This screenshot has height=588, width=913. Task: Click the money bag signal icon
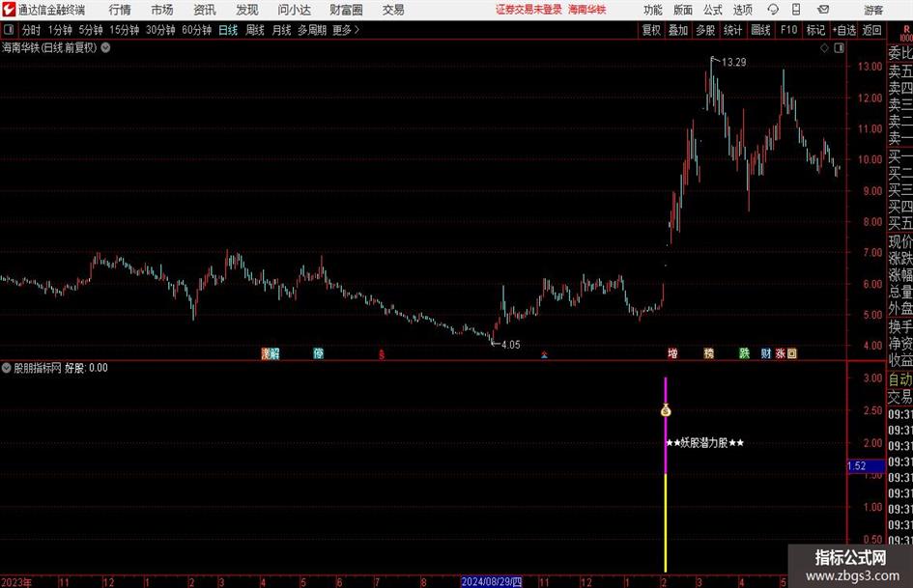tap(666, 410)
